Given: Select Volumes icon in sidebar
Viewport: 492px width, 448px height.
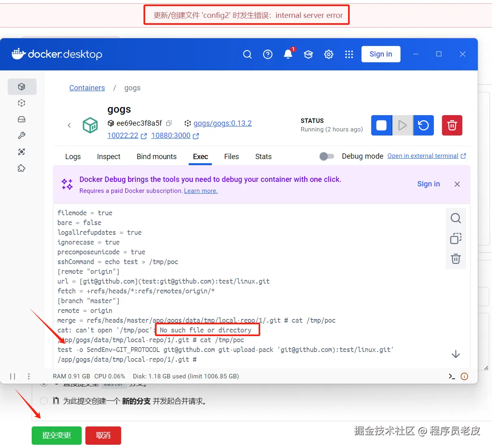Looking at the screenshot, I should [22, 119].
